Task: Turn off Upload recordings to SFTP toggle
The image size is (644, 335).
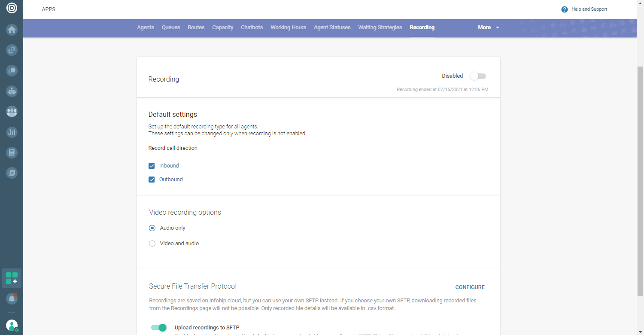Action: point(158,328)
